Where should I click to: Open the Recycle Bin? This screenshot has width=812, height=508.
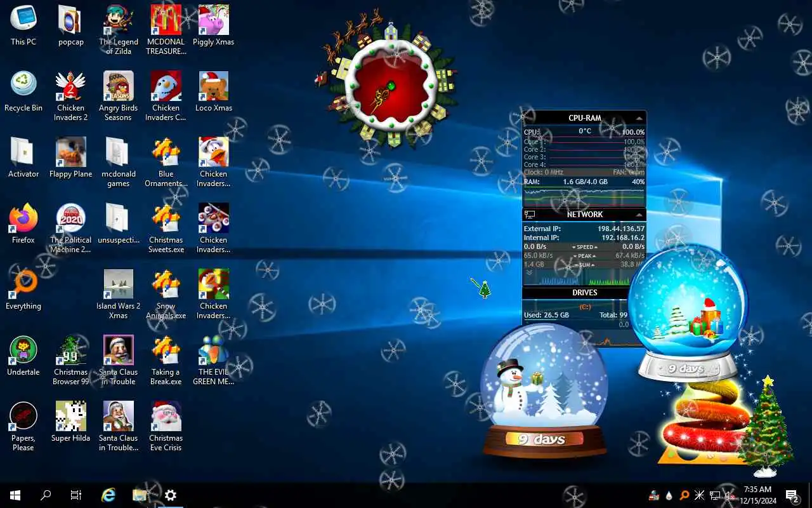tap(23, 91)
